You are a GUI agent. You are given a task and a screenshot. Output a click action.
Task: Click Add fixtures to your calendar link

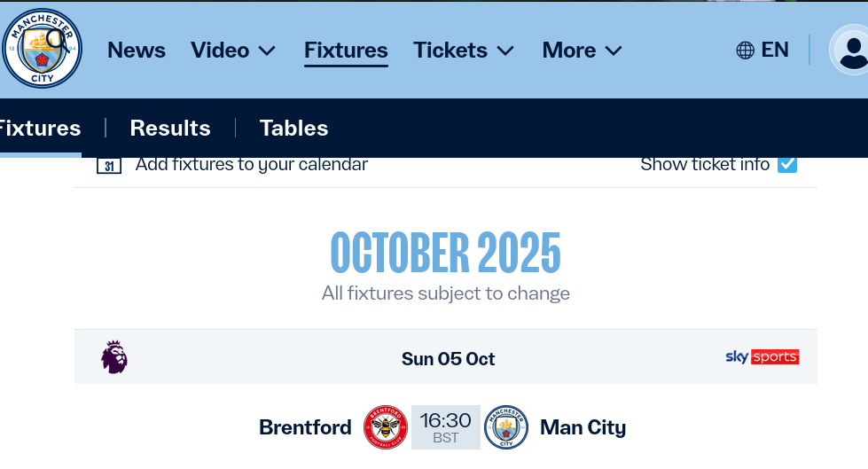[251, 164]
